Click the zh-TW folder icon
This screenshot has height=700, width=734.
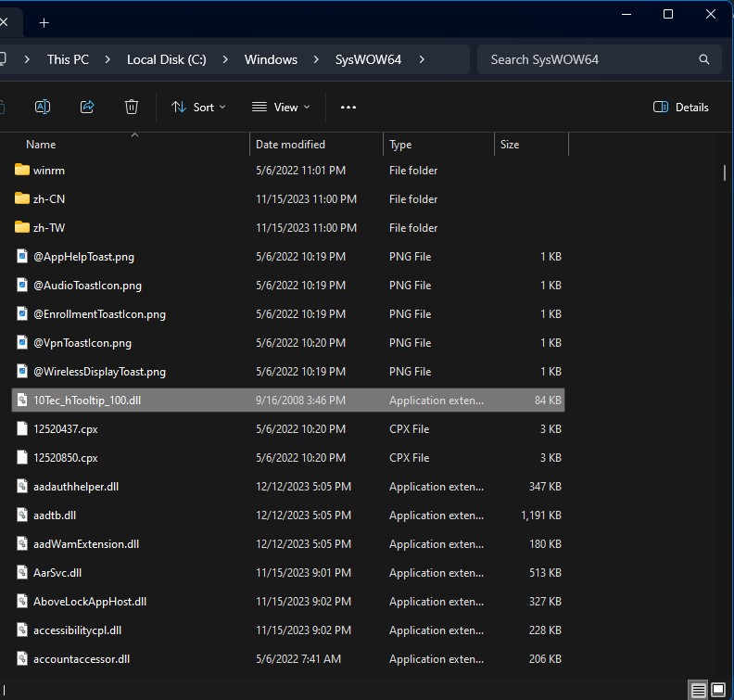(22, 227)
